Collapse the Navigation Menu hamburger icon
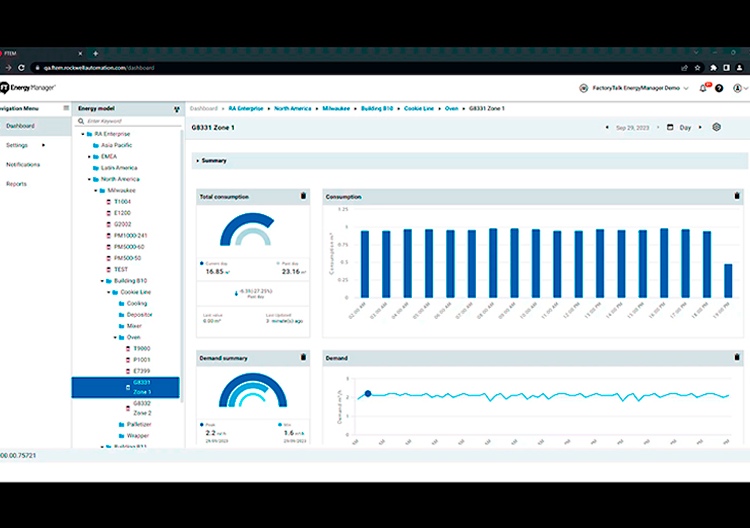The image size is (750, 528). click(x=66, y=108)
